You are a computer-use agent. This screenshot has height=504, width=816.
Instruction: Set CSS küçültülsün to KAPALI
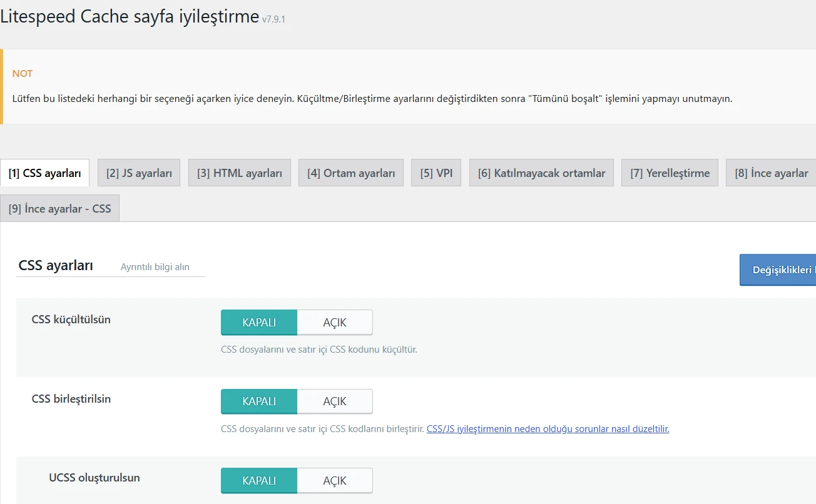(259, 323)
